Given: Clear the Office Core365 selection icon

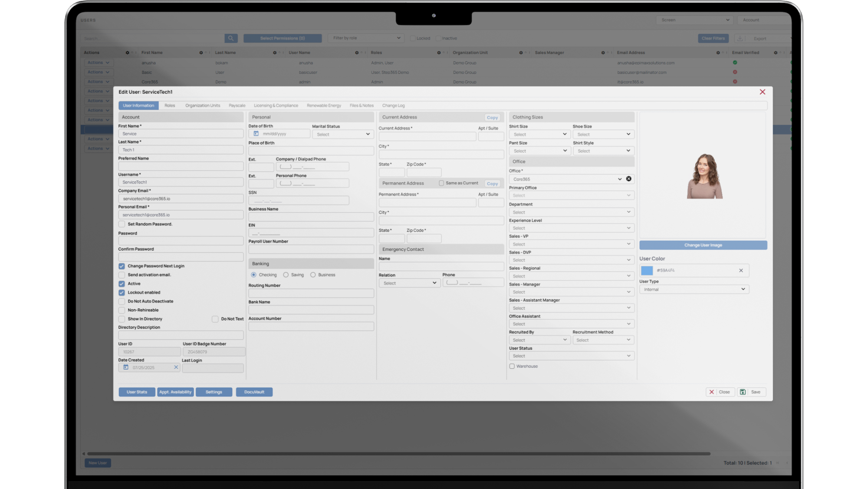Looking at the screenshot, I should pos(628,179).
